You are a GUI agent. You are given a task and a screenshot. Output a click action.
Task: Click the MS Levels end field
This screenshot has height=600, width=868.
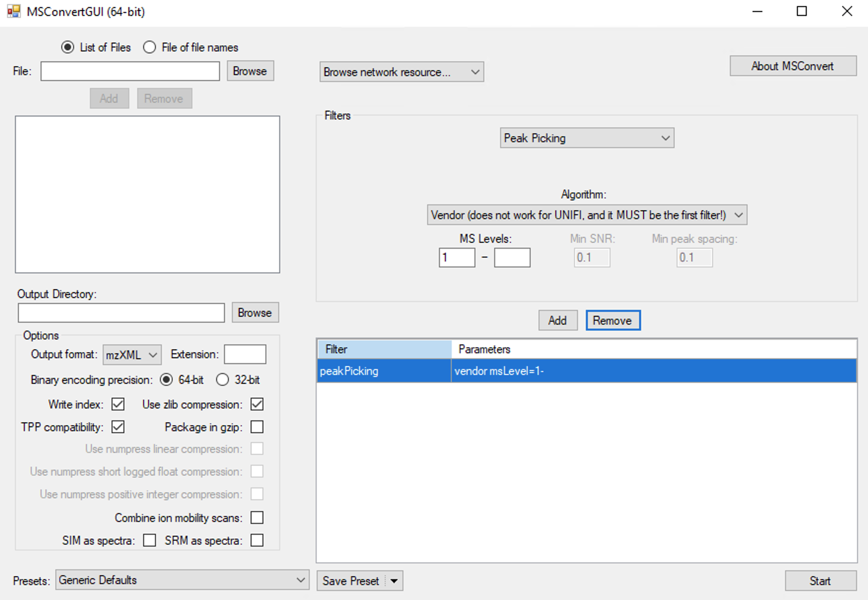[512, 258]
